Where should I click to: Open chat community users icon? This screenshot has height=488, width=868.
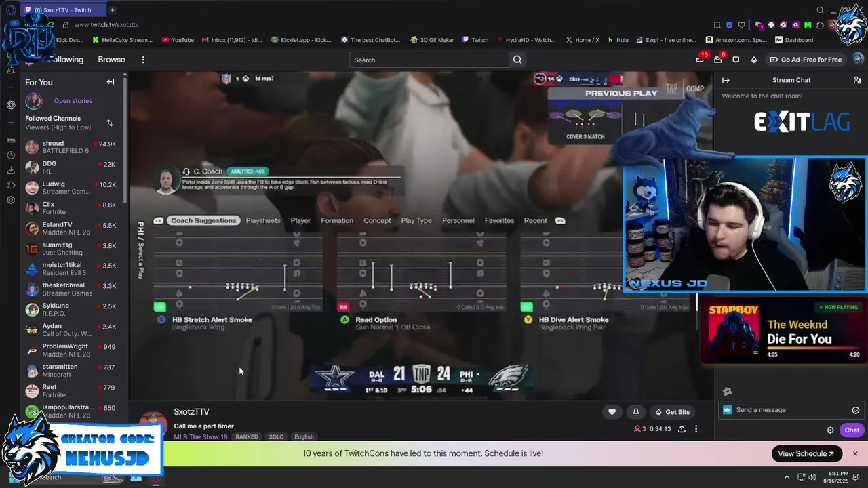[857, 80]
